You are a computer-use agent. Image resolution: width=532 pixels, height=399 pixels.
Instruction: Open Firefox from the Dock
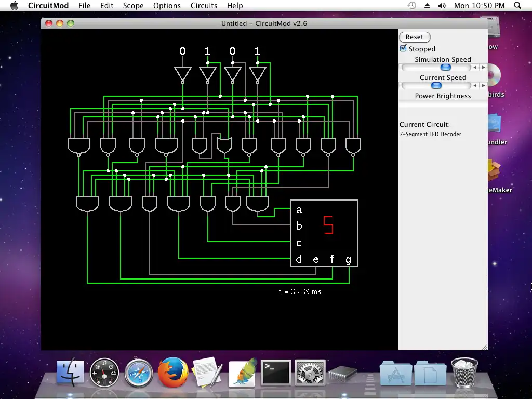click(x=172, y=372)
